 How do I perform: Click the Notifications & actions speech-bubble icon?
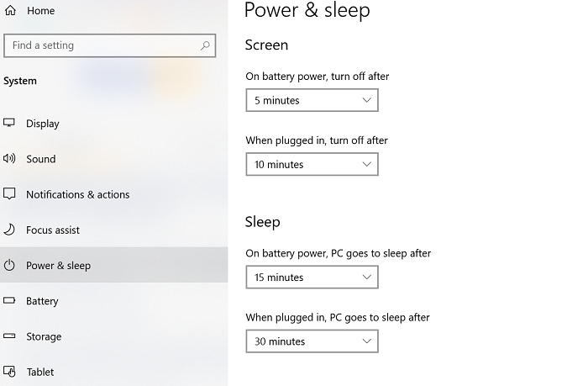(10, 194)
